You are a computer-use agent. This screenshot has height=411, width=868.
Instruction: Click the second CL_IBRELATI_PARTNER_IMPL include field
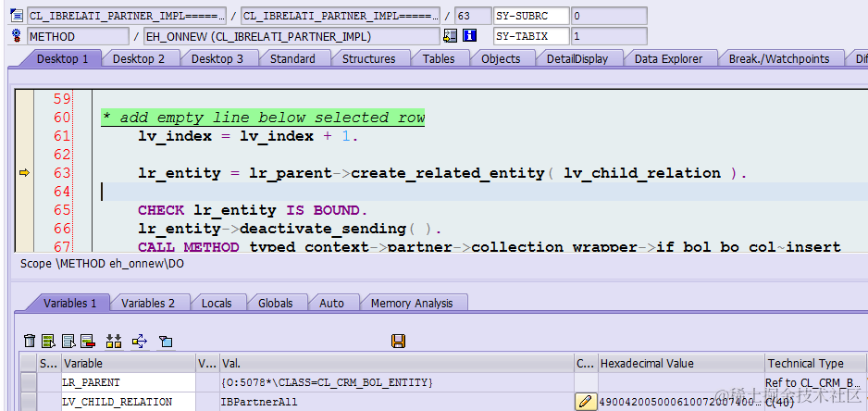pyautogui.click(x=341, y=16)
